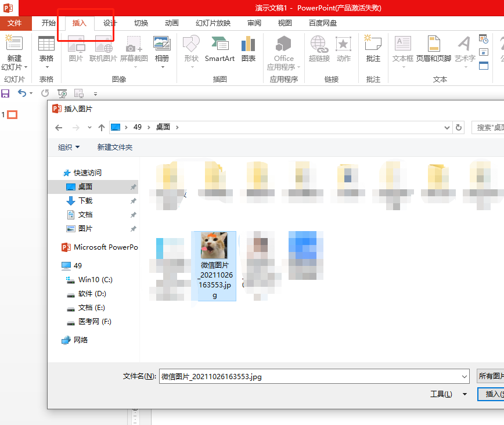Open the View (视图) tab

click(285, 23)
